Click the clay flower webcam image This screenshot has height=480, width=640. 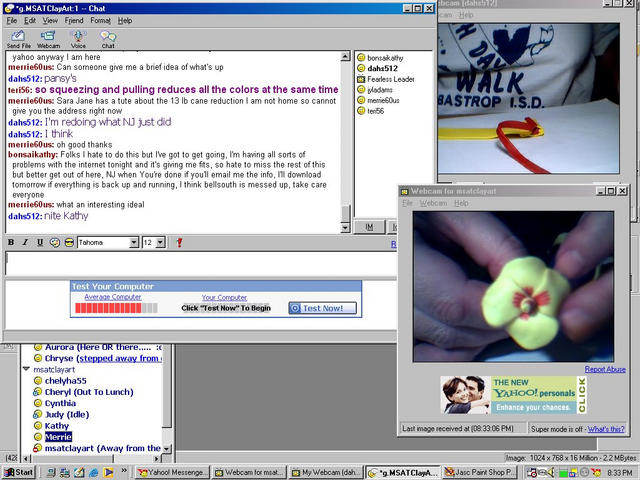coord(513,287)
